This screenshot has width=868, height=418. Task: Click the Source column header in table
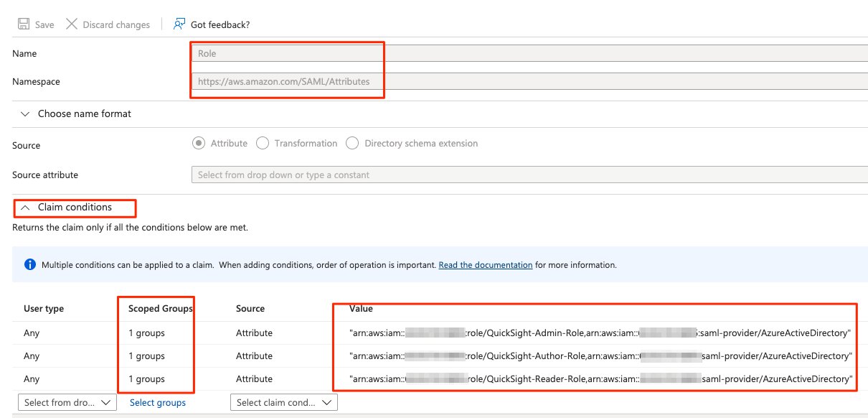click(x=250, y=309)
